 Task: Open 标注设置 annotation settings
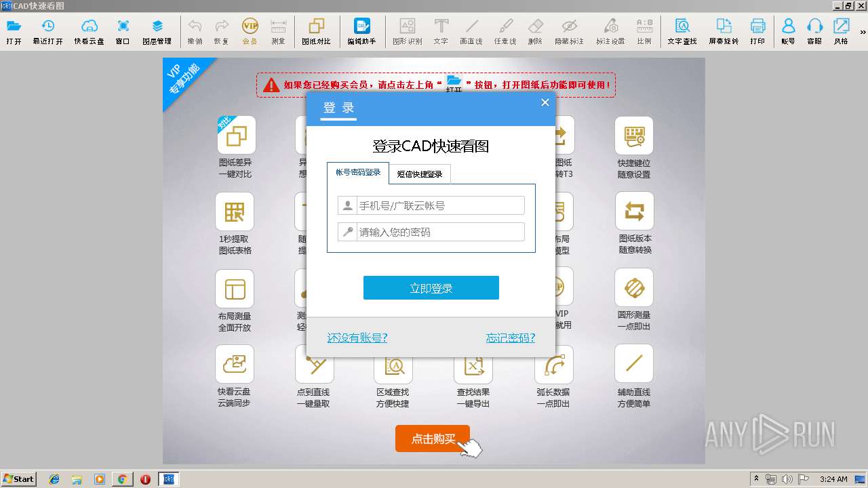tap(610, 32)
